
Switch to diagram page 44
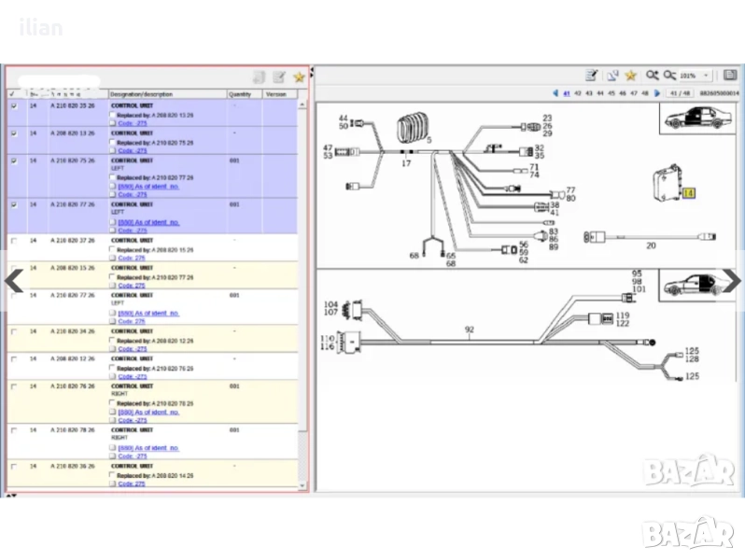[x=599, y=93]
